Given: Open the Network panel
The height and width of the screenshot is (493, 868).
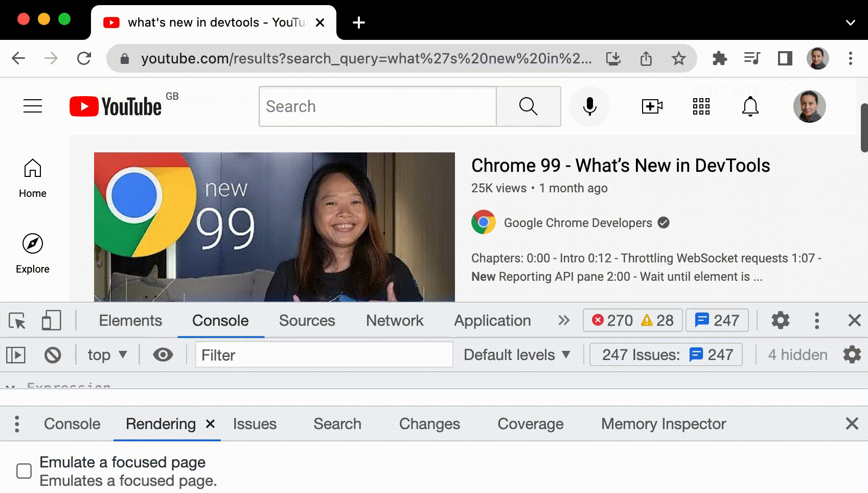Looking at the screenshot, I should pos(394,320).
